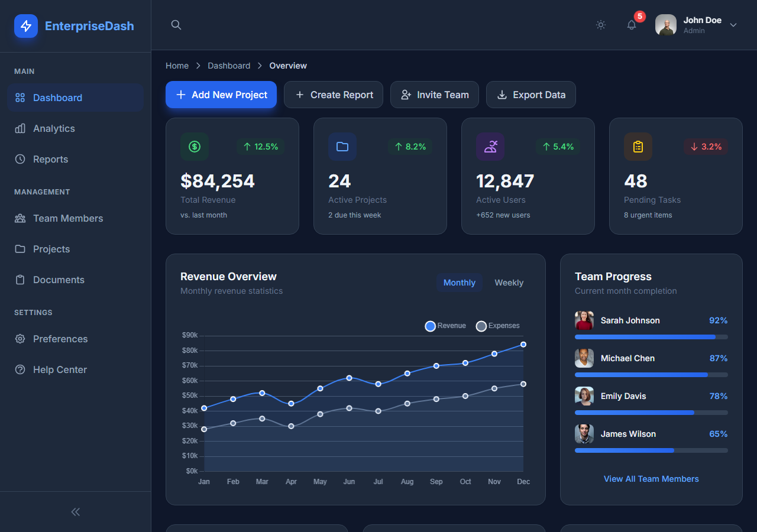Screen dimensions: 757x532
Task: Click the EnterpriseDash lightning bolt logo
Action: tap(26, 26)
